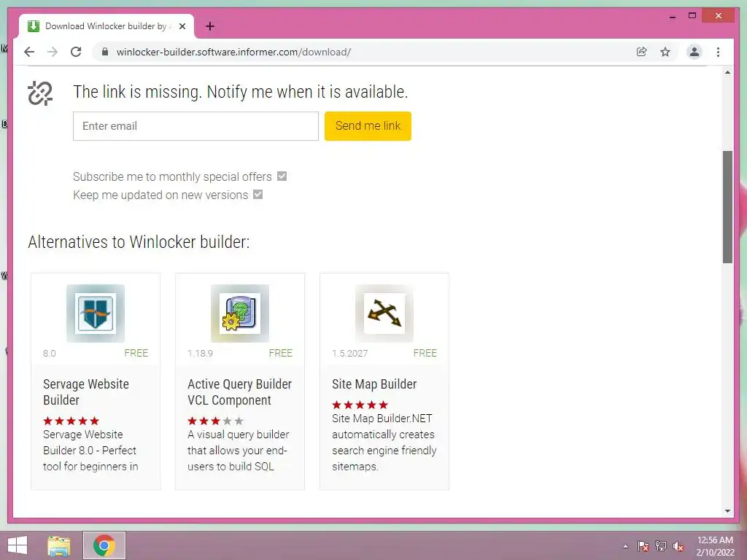Click the Alternatives to Winlocker builder heading
The width and height of the screenshot is (747, 560).
pyautogui.click(x=139, y=242)
